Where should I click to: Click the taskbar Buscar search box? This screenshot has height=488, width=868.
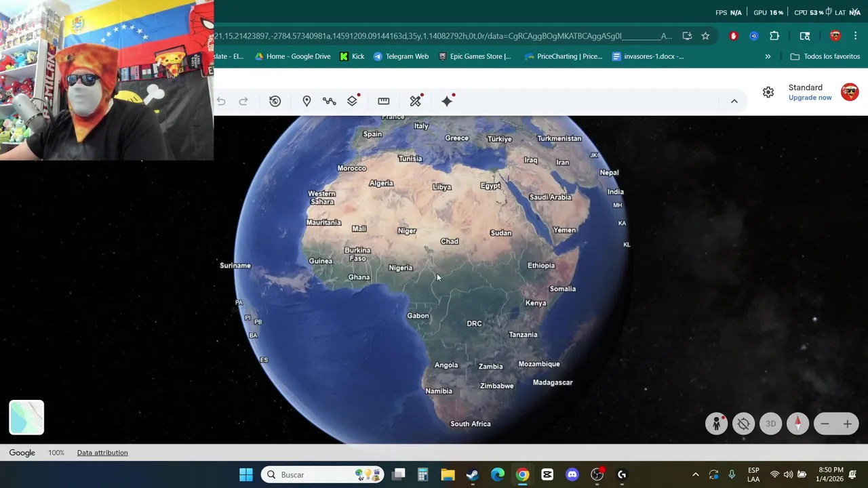coord(323,474)
